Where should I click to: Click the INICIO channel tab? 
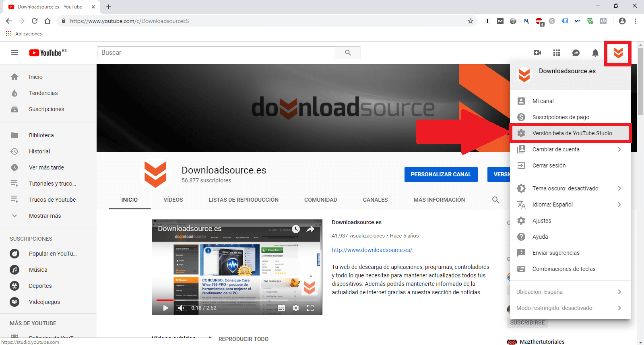(130, 200)
